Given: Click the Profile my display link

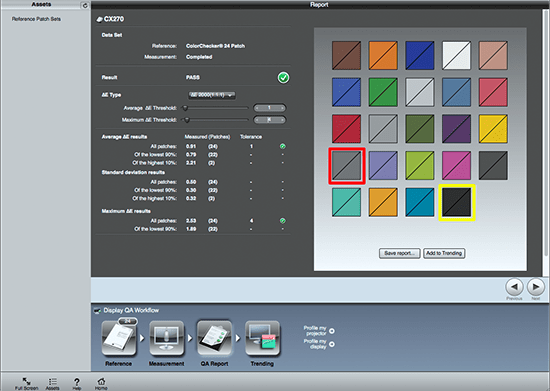Looking at the screenshot, I should 315,344.
